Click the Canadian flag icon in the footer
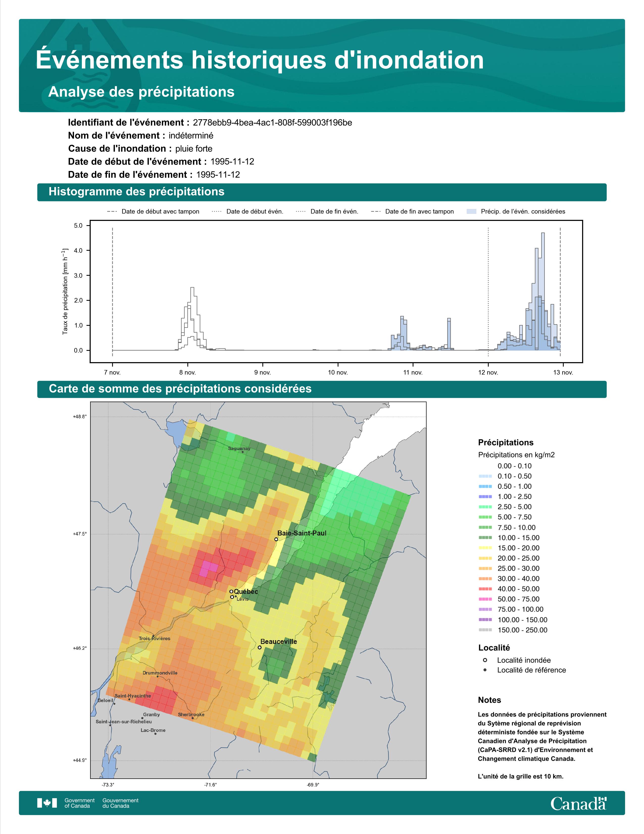 pos(47,803)
